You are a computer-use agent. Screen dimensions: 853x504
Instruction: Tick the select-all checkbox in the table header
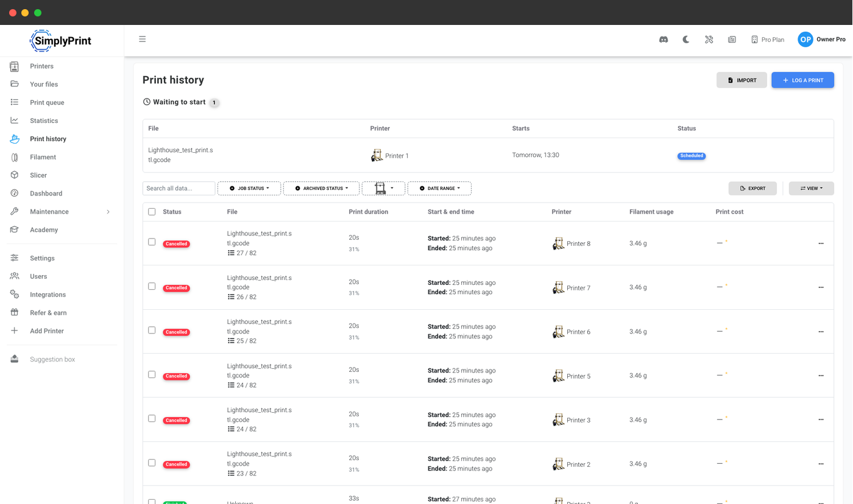tap(152, 212)
